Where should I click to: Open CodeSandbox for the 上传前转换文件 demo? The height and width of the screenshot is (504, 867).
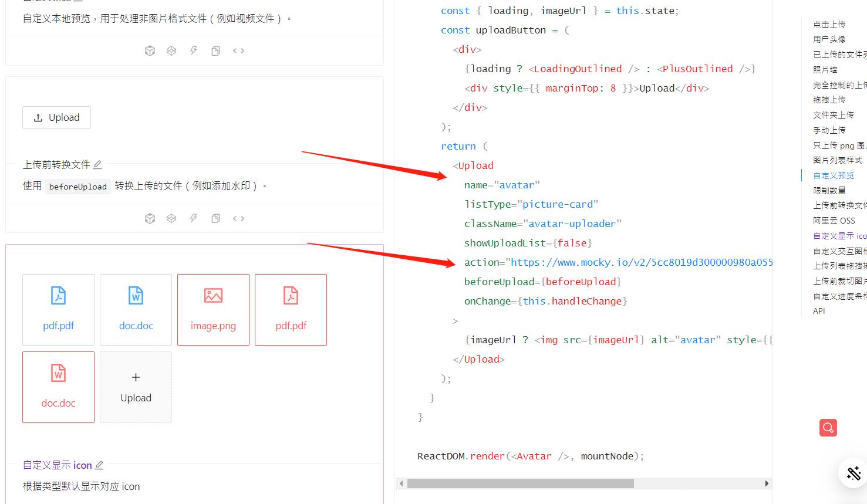(150, 219)
